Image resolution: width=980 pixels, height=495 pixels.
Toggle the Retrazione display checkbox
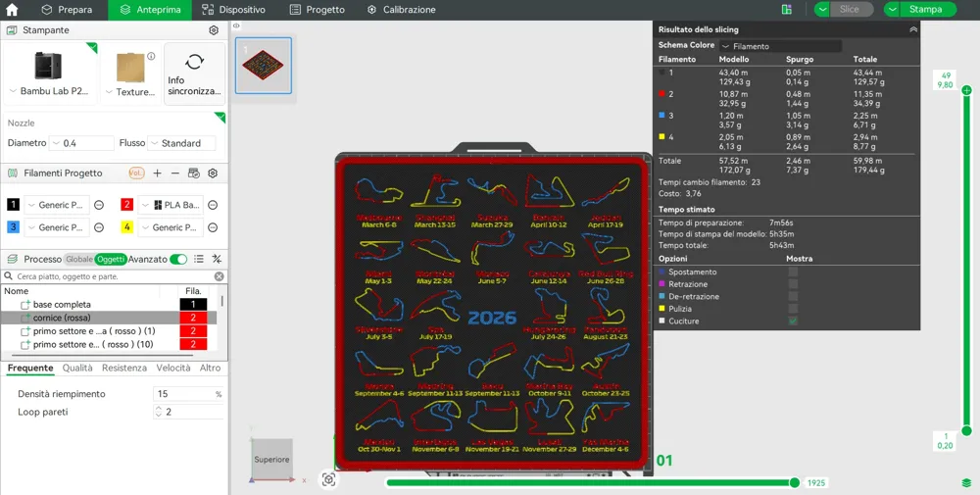(x=793, y=283)
